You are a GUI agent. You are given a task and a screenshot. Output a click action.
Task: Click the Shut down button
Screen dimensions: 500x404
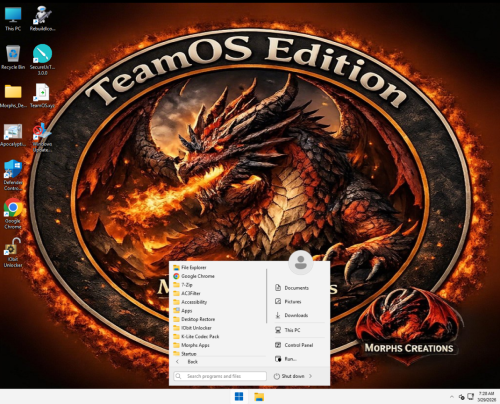click(289, 376)
